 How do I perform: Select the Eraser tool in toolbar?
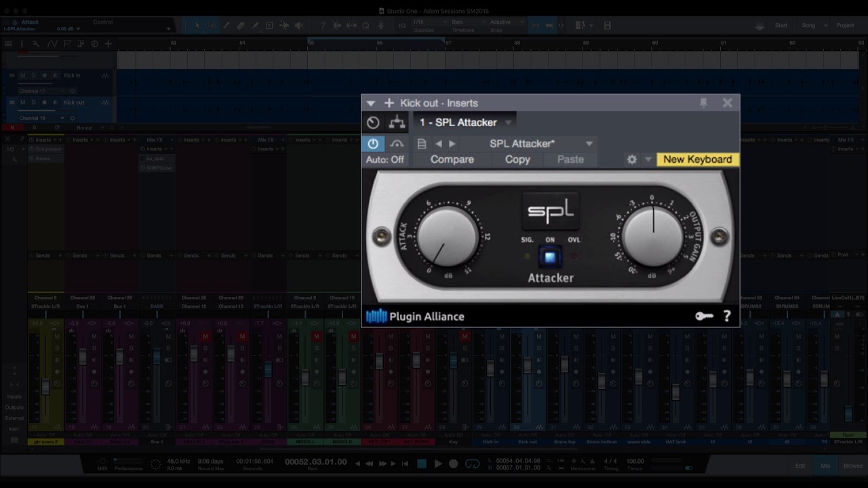pyautogui.click(x=241, y=26)
